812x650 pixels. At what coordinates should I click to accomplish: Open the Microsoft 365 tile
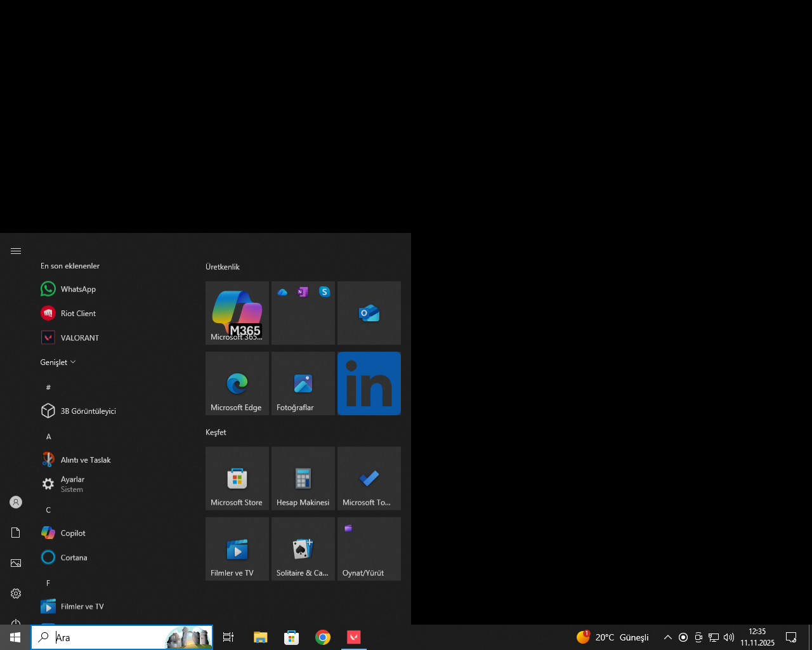tap(237, 313)
